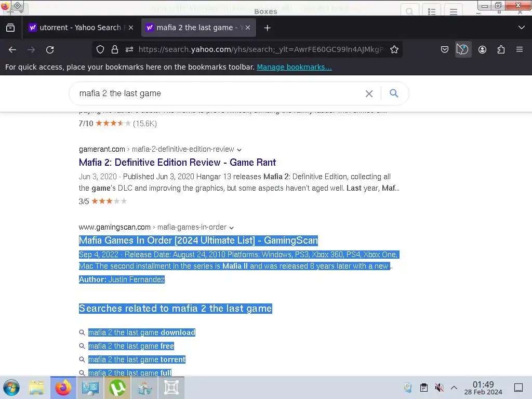532x399 pixels.
Task: Click the Yahoo search text field
Action: pyautogui.click(x=217, y=94)
